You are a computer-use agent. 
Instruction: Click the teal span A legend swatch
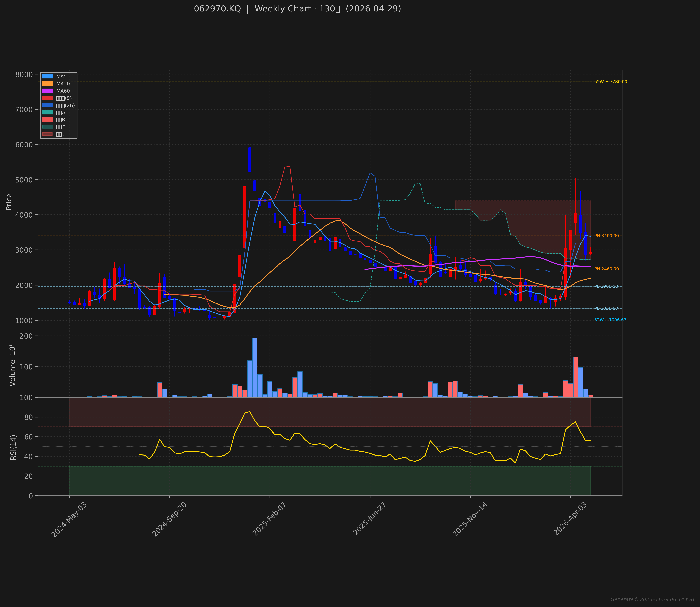(47, 112)
